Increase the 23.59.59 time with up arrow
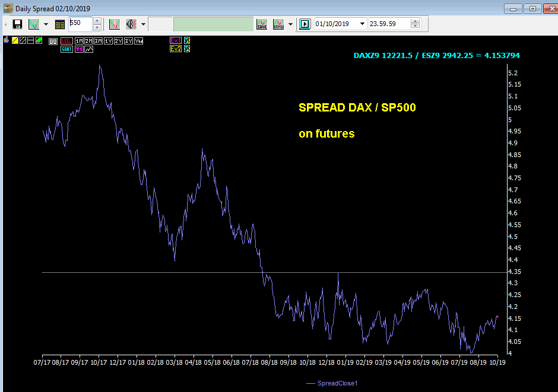Screen dimensions: 558x392 point(415,21)
